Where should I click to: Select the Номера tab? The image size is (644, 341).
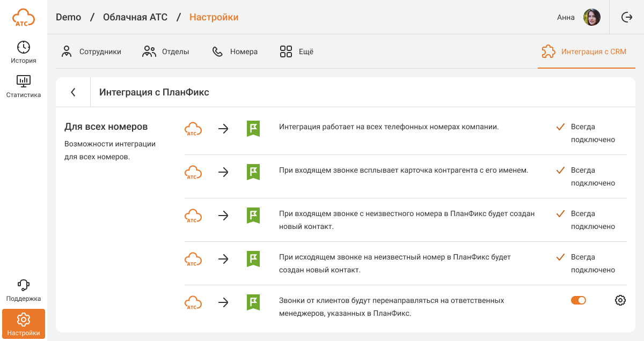coord(235,52)
